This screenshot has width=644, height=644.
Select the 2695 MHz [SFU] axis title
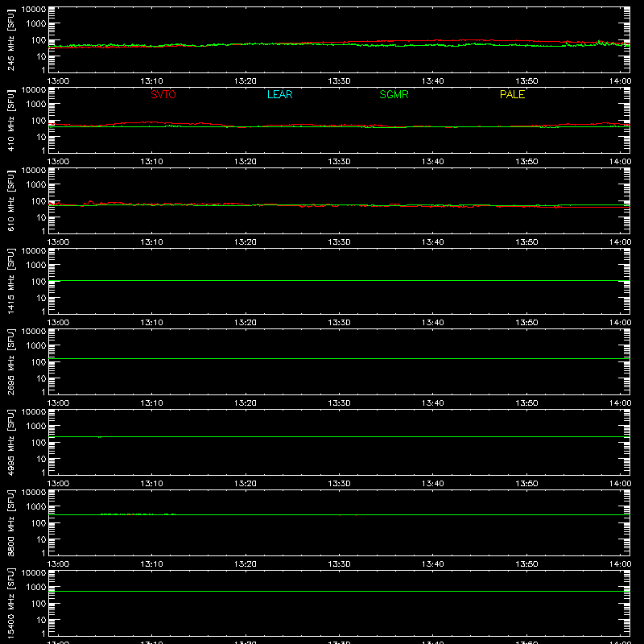(x=11, y=361)
